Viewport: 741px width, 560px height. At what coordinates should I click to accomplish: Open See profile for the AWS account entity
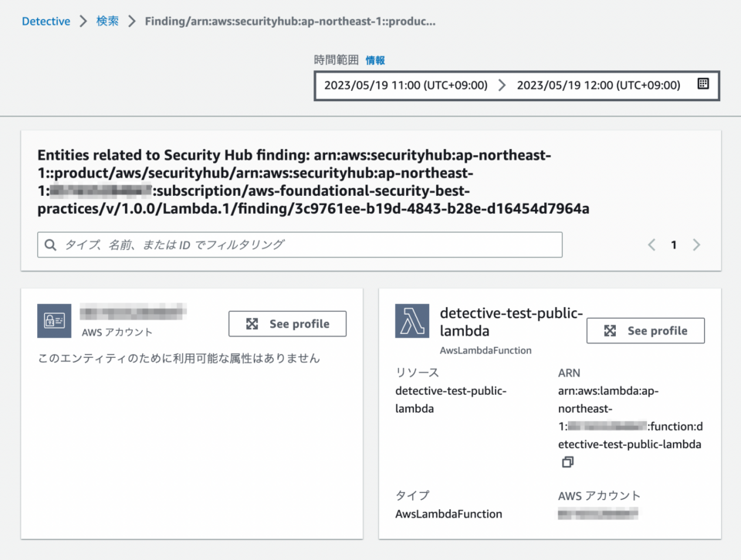point(287,323)
